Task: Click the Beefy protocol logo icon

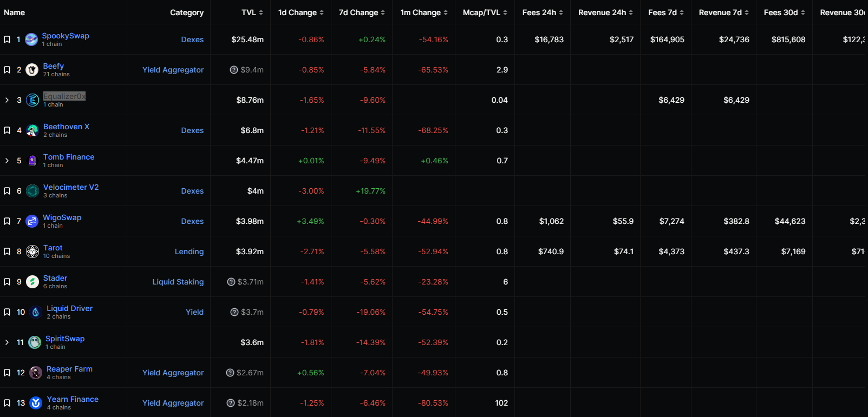Action: pos(32,70)
